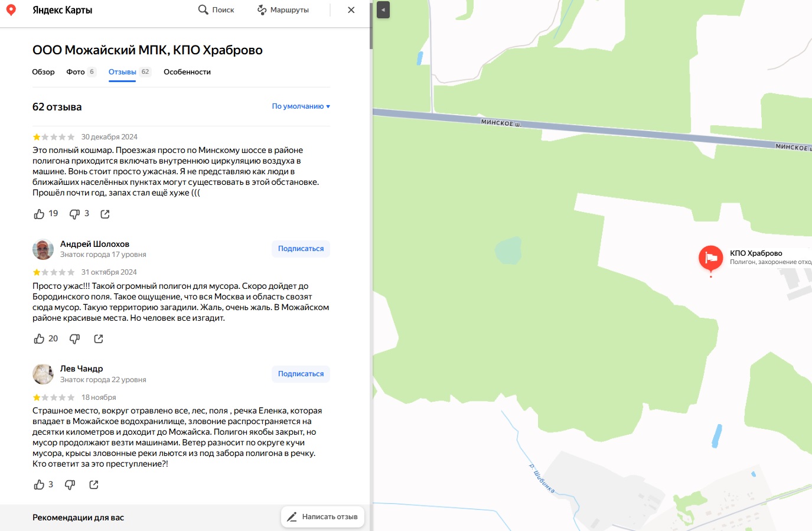Open the Поиск search tool
Viewport: 812px width, 531px height.
coord(216,10)
